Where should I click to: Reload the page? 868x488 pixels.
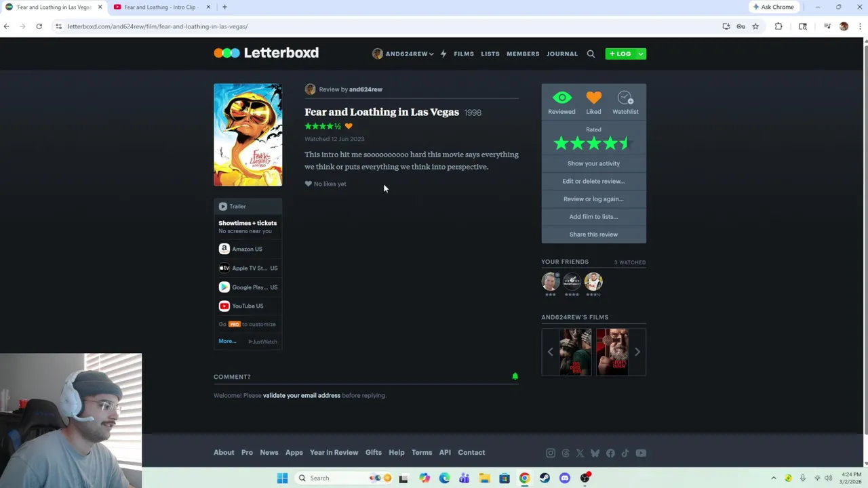[39, 26]
